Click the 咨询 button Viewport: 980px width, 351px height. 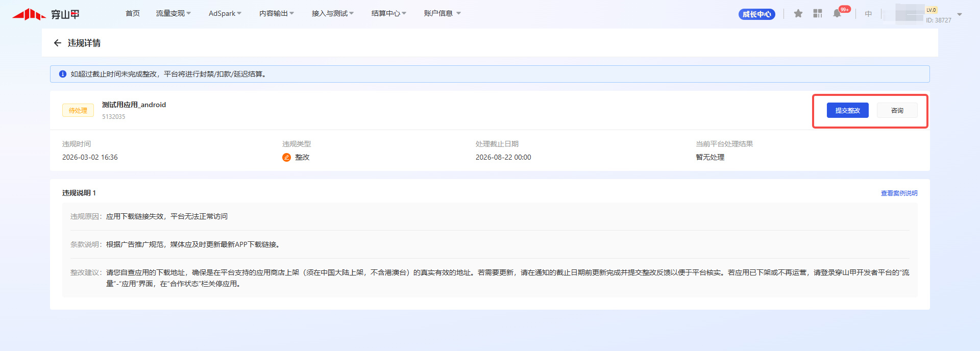[897, 110]
